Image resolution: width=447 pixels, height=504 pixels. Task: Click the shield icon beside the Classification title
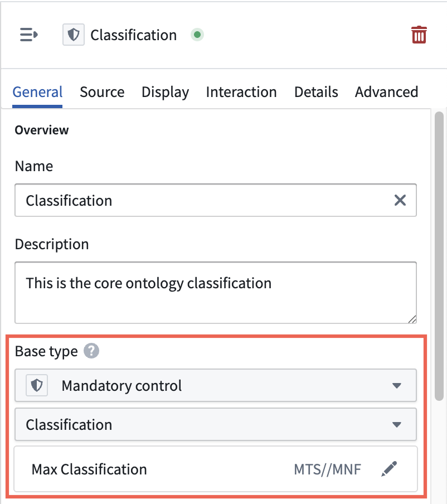coord(74,35)
